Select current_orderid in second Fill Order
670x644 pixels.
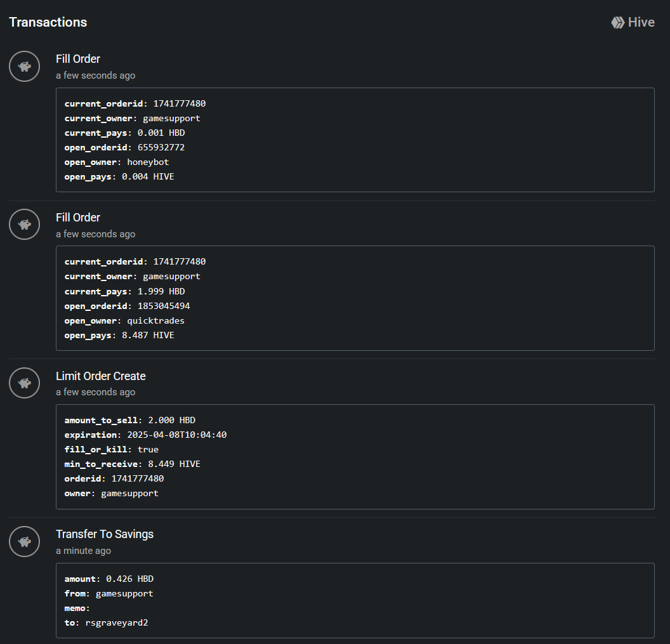(180, 261)
